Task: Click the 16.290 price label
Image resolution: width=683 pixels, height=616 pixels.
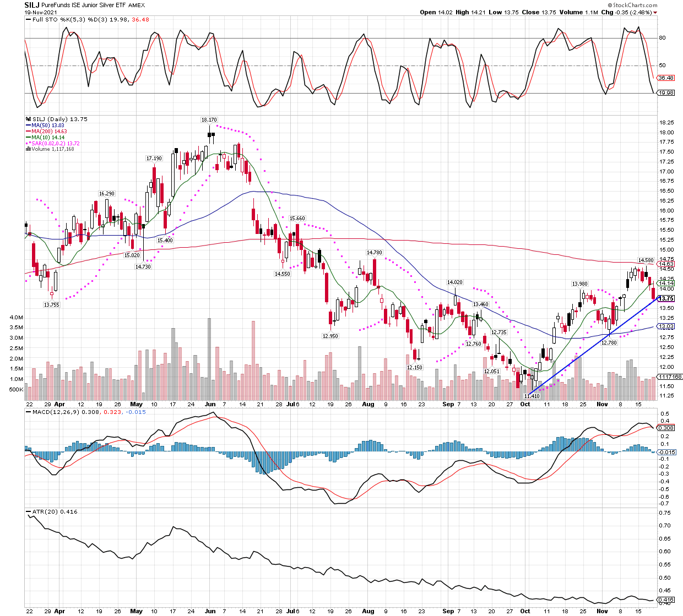Action: [x=107, y=194]
